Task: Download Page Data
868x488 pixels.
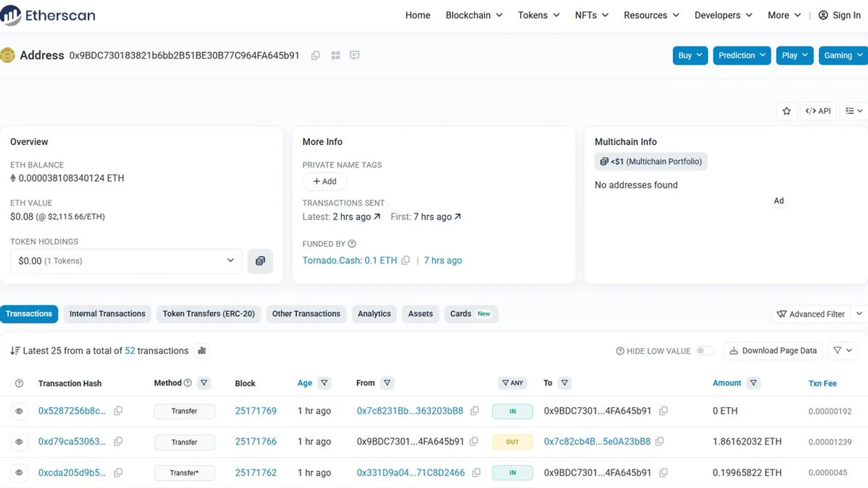Action: [774, 351]
